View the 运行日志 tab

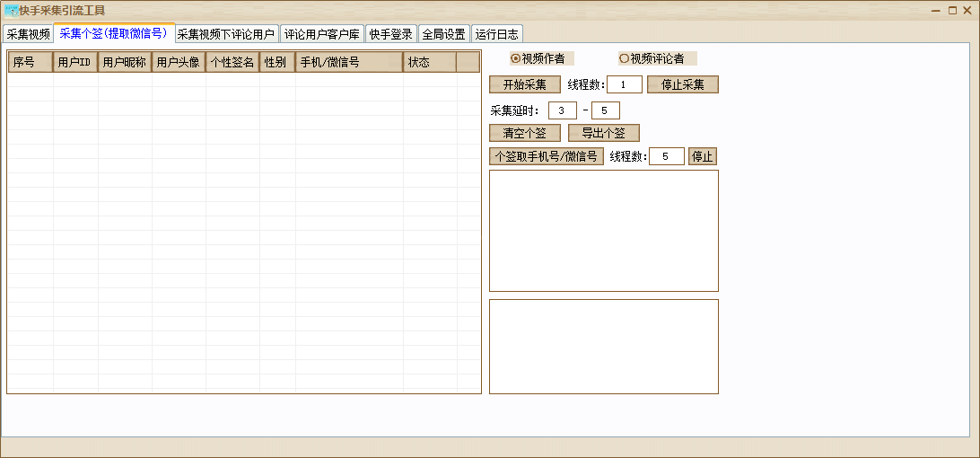click(x=496, y=34)
